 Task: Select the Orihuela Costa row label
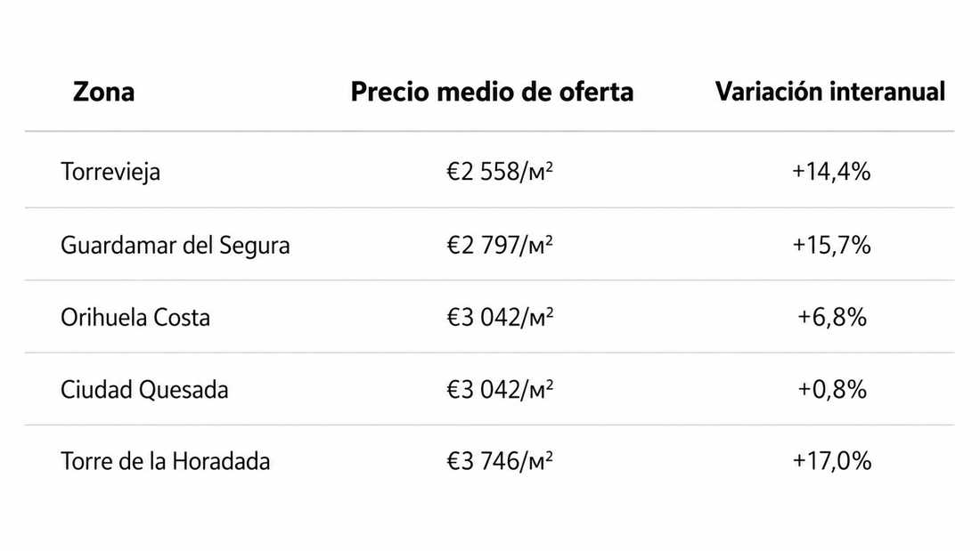[135, 318]
